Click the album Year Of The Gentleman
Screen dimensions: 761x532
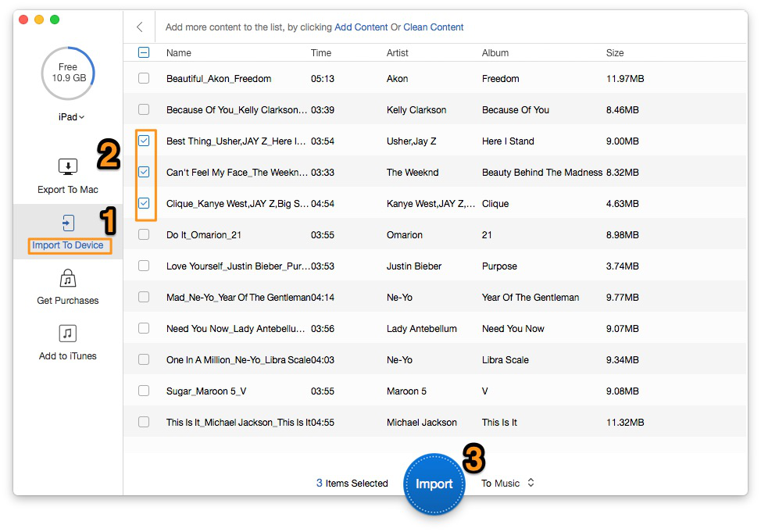click(x=531, y=298)
